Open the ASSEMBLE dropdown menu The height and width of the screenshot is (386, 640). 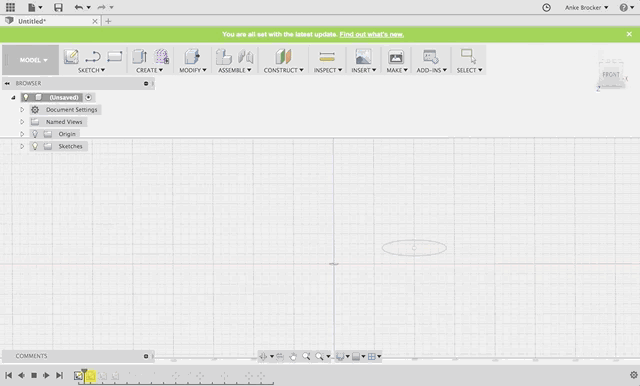click(235, 70)
